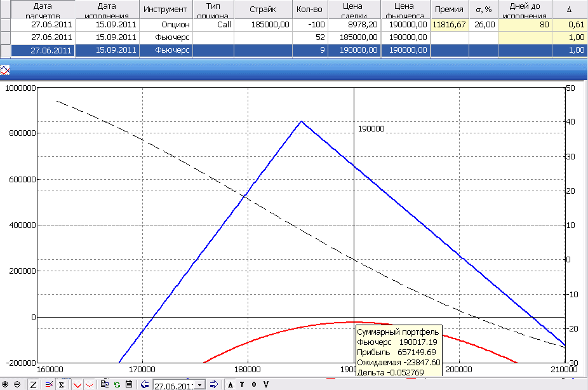Click the zoom in (plus) chart icon
This screenshot has width=588, height=390.
(6, 384)
